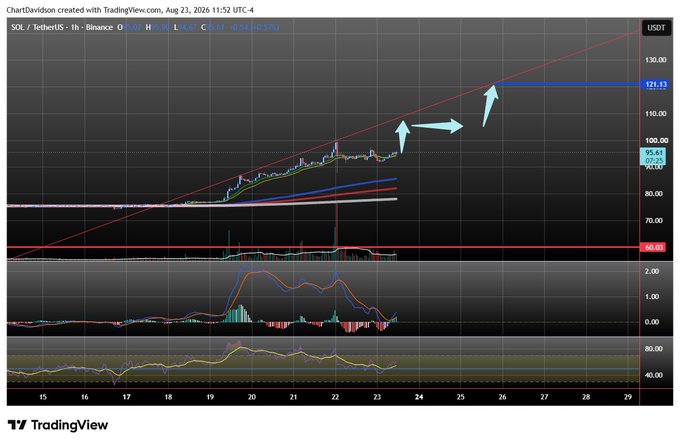
Task: Click date 17 on time axis
Action: [126, 397]
